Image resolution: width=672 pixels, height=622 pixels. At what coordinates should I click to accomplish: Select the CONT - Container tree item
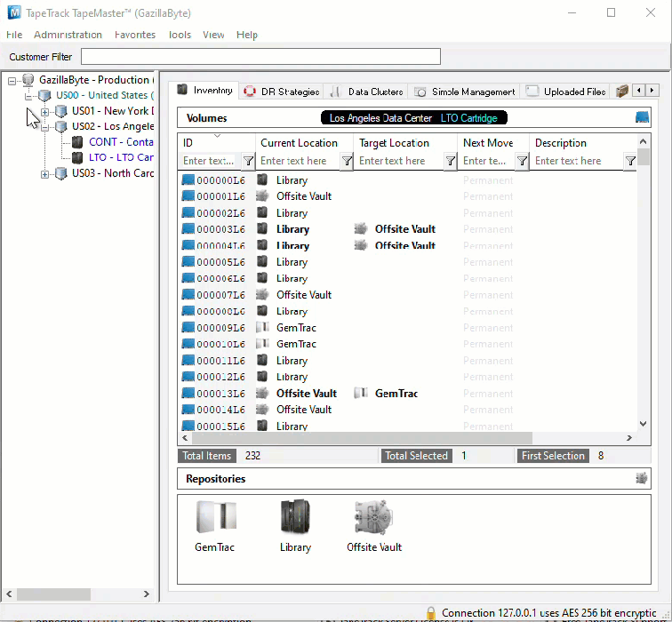121,142
